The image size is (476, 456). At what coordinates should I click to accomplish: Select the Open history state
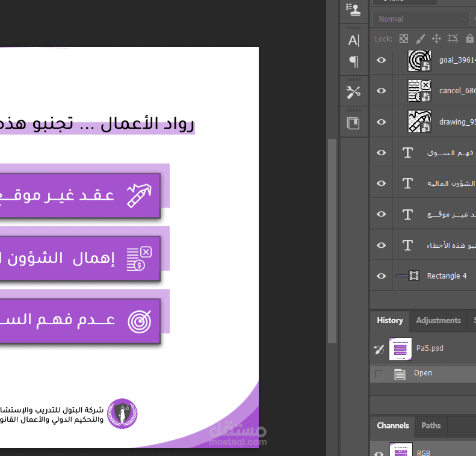[423, 374]
